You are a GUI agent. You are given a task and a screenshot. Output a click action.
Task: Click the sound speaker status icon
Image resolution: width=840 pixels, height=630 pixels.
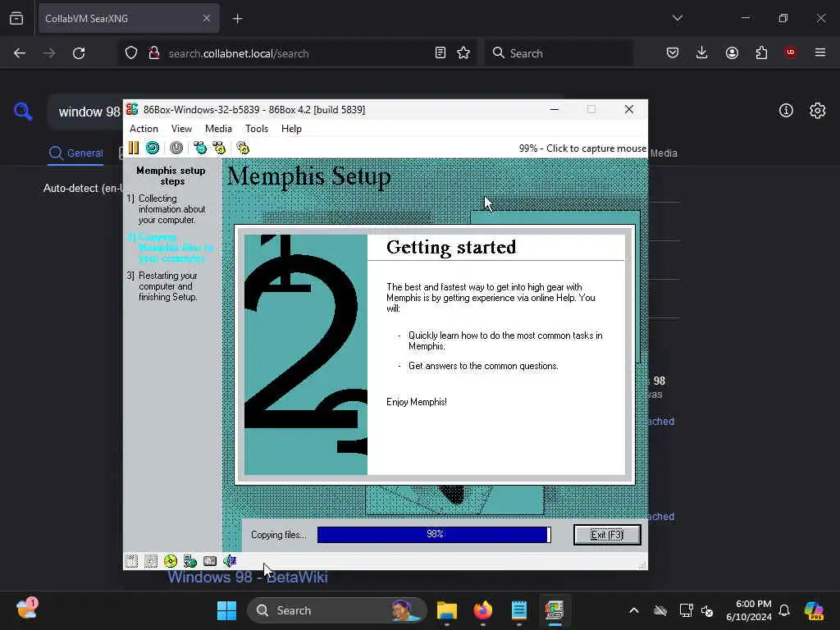tap(230, 561)
